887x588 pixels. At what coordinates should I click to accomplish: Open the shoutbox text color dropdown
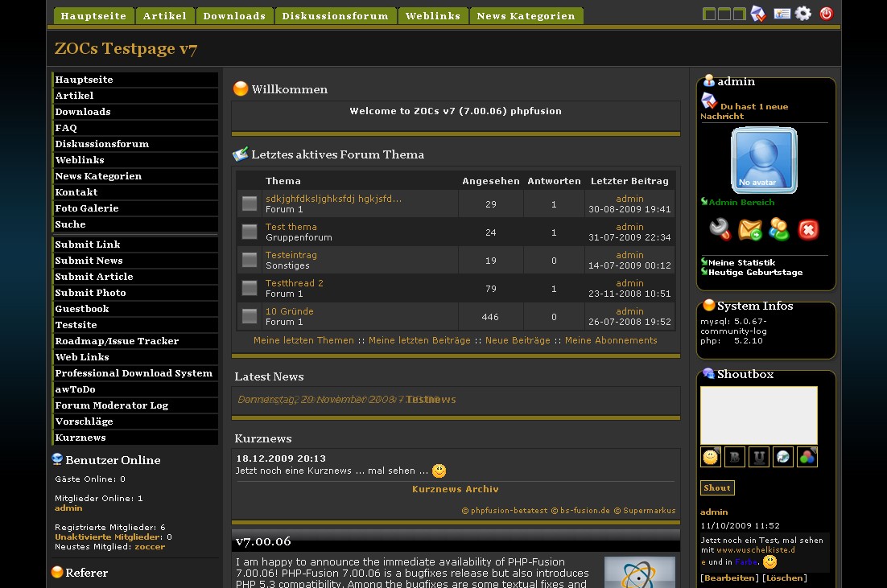click(807, 457)
